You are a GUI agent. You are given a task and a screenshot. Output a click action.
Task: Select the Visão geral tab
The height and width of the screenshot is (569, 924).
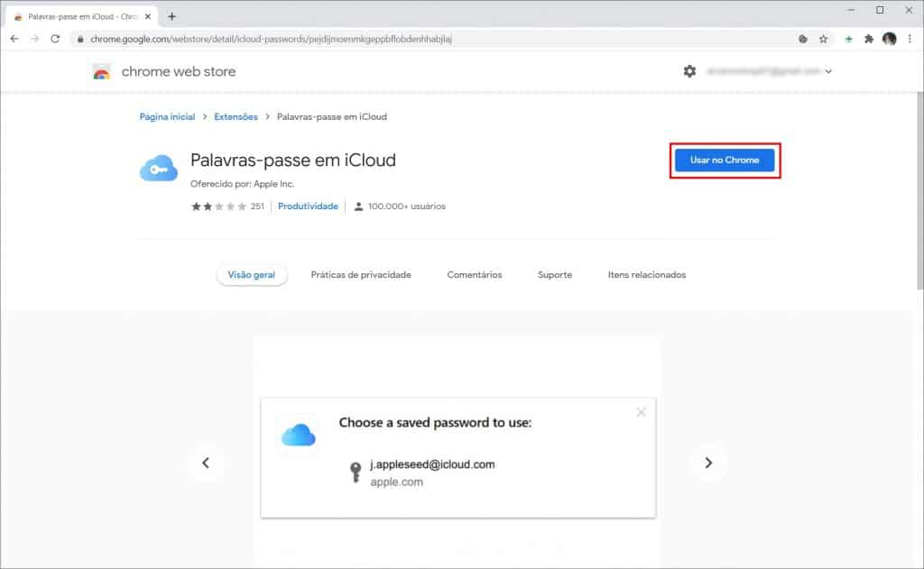pos(252,275)
